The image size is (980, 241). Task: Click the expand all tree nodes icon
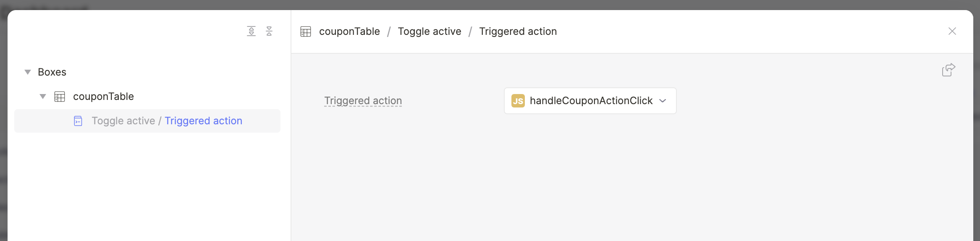(x=251, y=31)
